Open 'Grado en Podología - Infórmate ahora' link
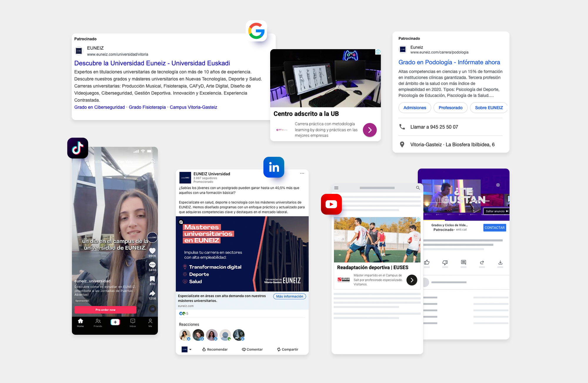 [x=449, y=62]
